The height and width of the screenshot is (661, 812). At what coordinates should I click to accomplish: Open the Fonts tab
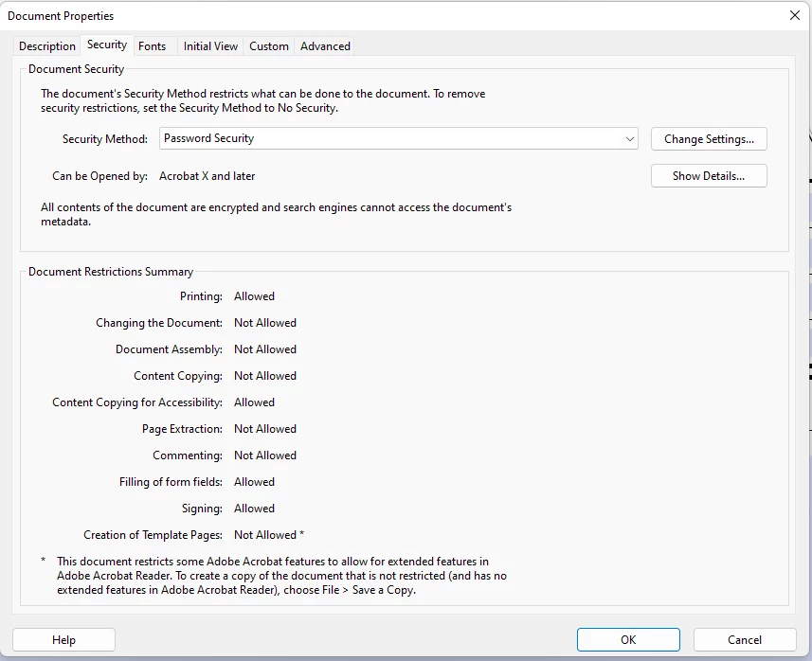(x=153, y=46)
